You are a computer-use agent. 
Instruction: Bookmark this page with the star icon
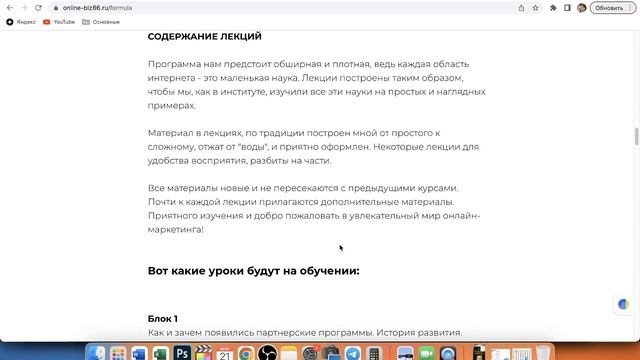536,8
